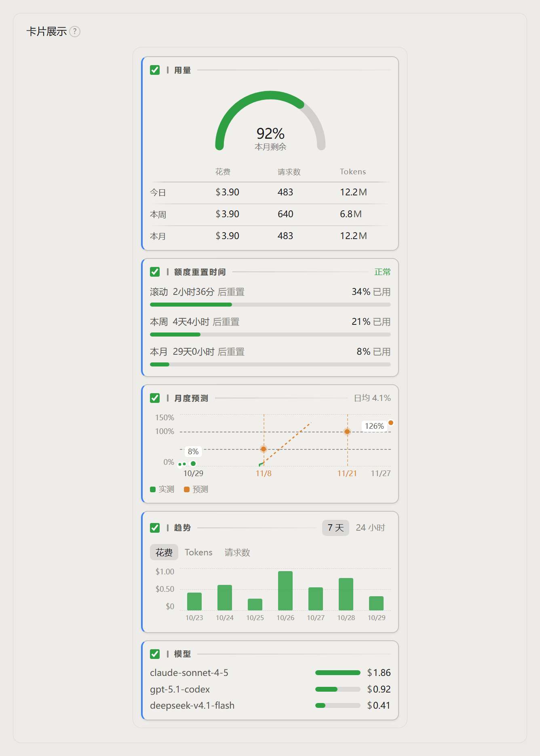Switch trend range to 7 天
540x756 pixels.
coord(335,528)
